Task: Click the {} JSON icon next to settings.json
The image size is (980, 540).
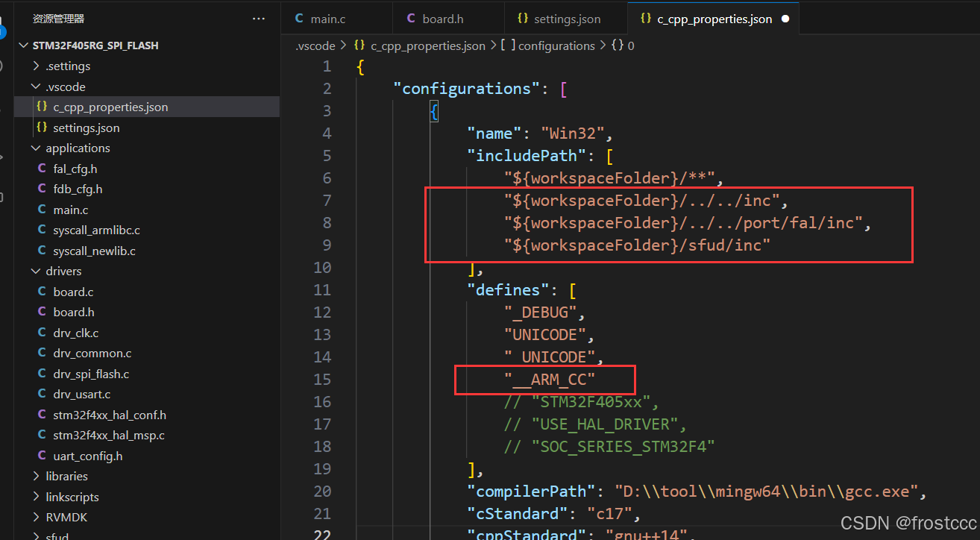Action: pos(43,127)
